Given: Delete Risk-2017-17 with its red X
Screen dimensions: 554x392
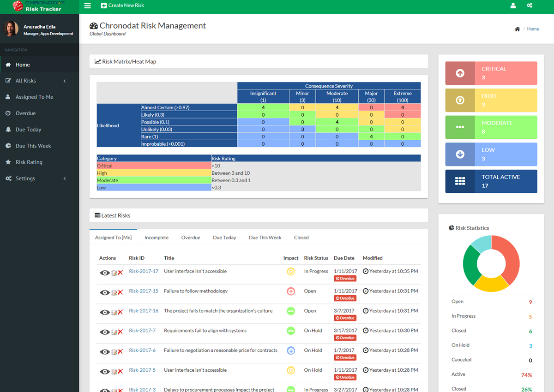Looking at the screenshot, I should 120,273.
